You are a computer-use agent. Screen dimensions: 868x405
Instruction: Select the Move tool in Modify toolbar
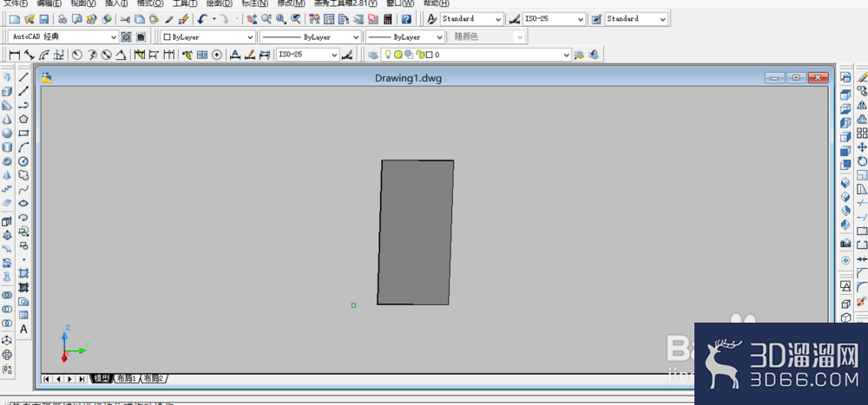[x=862, y=147]
